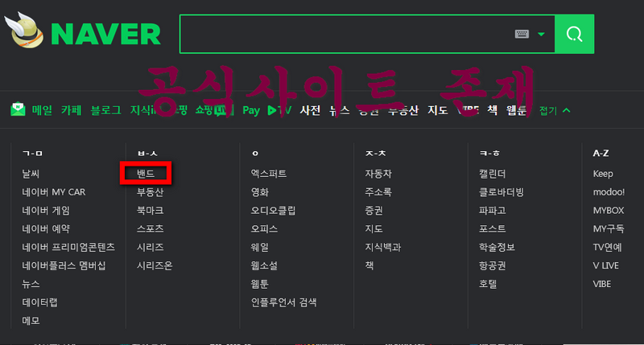Open VIBE link in A-Z column
Image resolution: width=644 pixels, height=345 pixels.
tap(602, 284)
